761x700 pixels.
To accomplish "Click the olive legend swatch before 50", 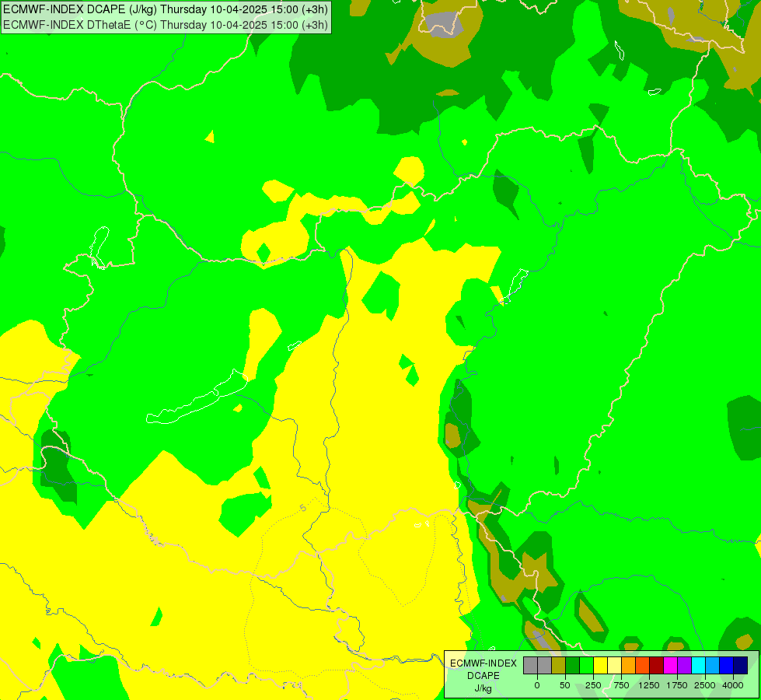I will click(x=559, y=665).
